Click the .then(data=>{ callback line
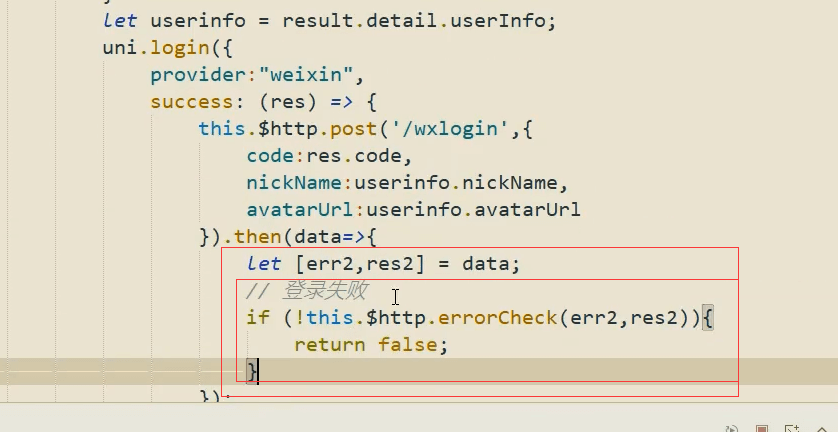This screenshot has height=432, width=838. (288, 237)
